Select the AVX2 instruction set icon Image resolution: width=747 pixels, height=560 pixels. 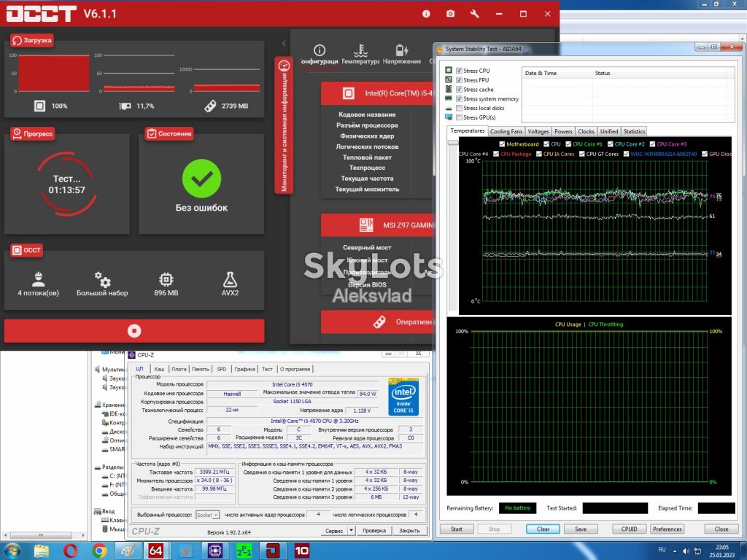(x=230, y=279)
